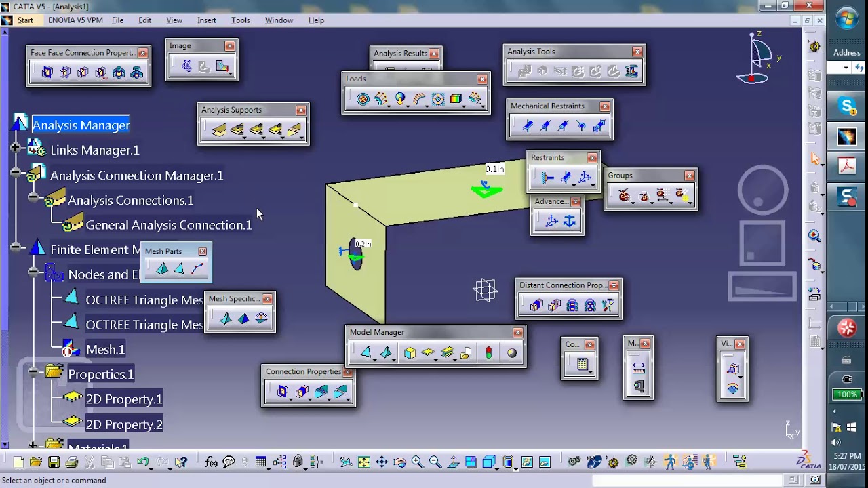The image size is (868, 488).
Task: Click the Isostatic Restraint anchor icon
Action: coord(570,220)
